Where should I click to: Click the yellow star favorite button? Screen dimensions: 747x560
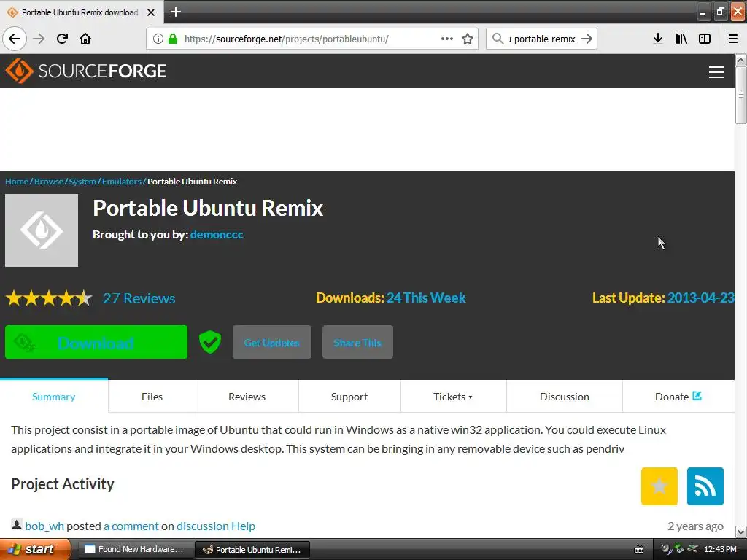pos(659,486)
